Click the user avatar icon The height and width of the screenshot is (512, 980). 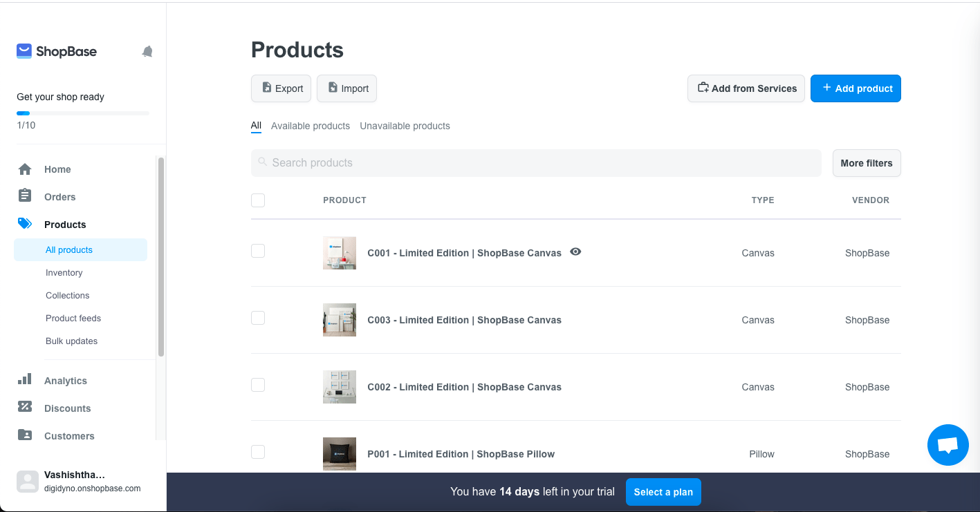[x=28, y=482]
